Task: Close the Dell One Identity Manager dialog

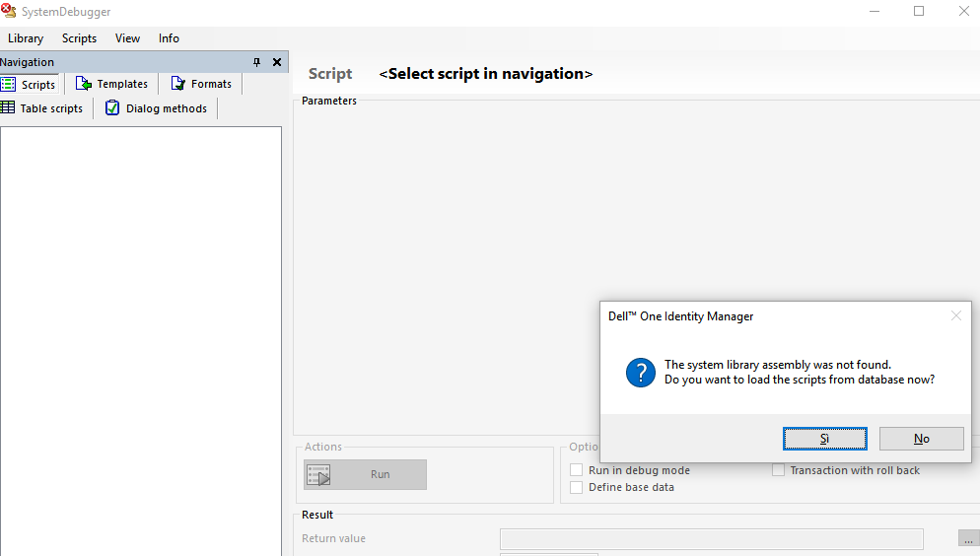Action: tap(955, 315)
